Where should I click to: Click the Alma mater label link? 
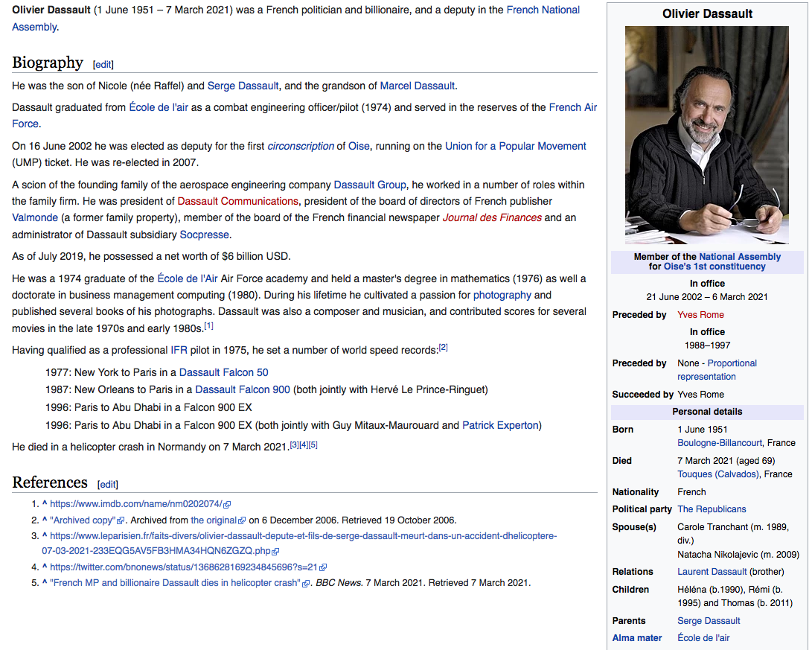pyautogui.click(x=637, y=638)
